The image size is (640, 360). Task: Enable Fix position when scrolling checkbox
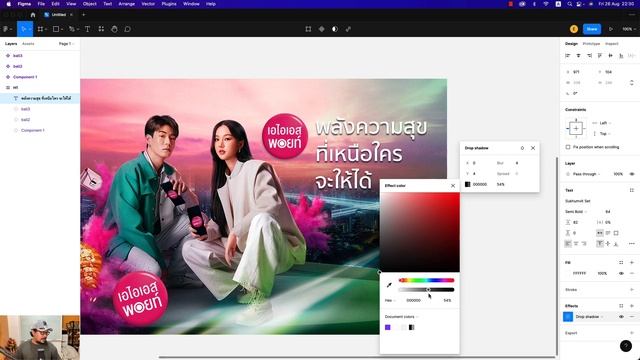[568, 147]
